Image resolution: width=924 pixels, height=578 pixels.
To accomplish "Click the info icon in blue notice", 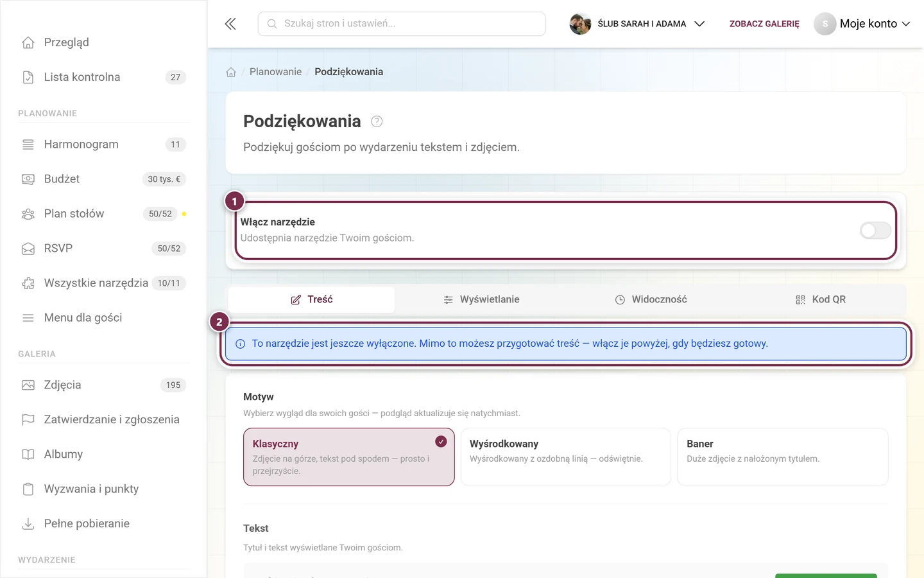I will point(241,344).
